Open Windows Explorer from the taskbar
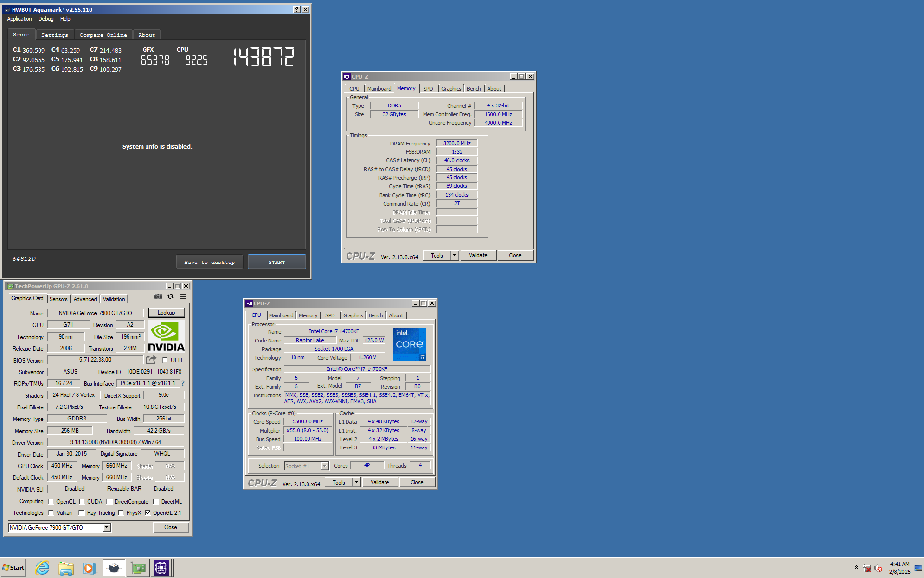 (x=66, y=568)
